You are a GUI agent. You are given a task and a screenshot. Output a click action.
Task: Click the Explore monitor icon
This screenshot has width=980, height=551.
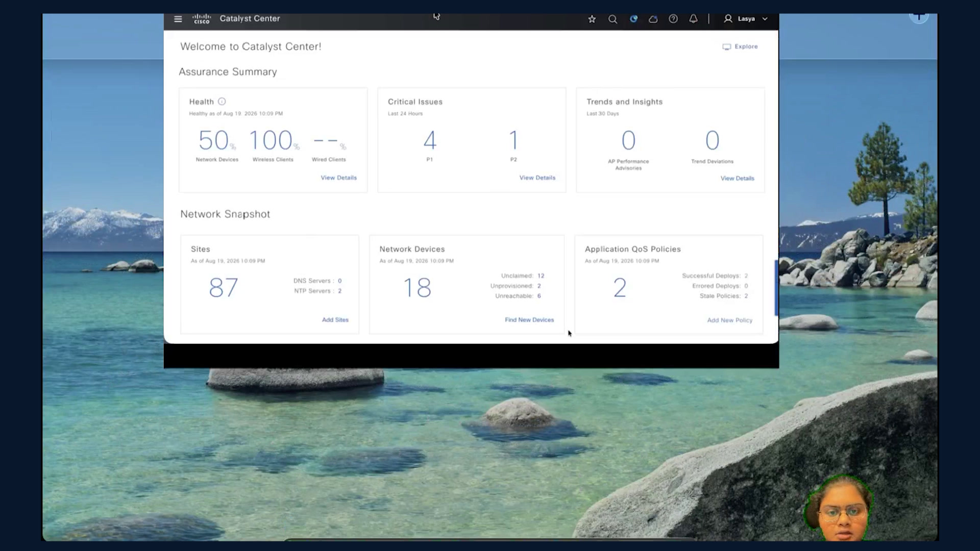point(726,46)
